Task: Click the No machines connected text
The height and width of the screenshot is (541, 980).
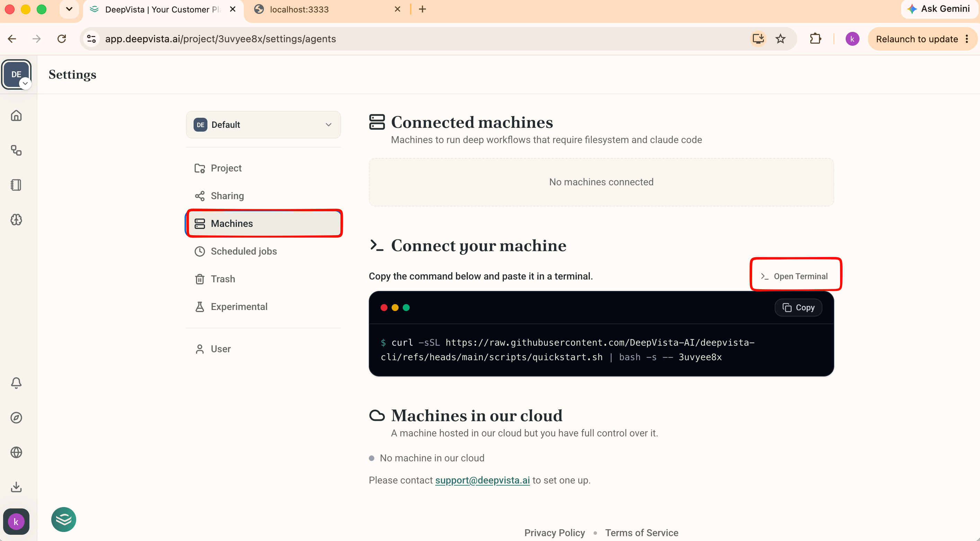Action: click(x=601, y=182)
